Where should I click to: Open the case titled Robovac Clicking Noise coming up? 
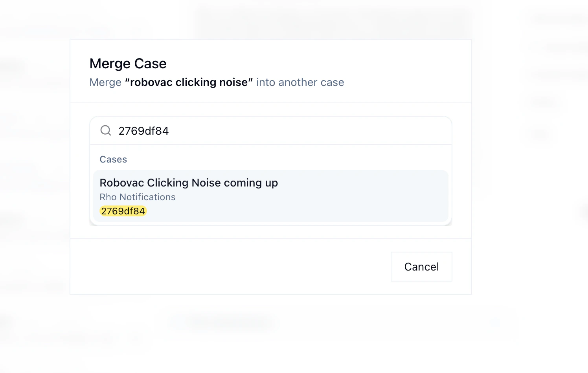[189, 183]
